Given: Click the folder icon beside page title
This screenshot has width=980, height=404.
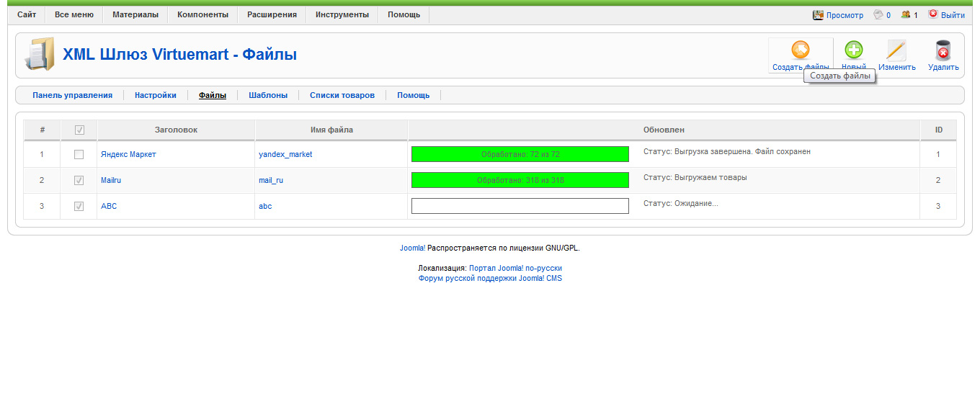Looking at the screenshot, I should coord(39,54).
